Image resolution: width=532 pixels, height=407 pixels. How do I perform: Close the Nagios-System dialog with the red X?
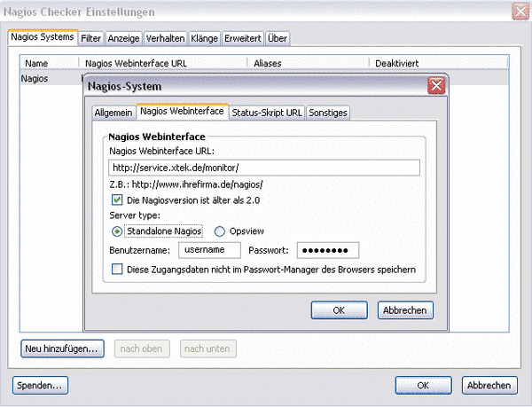click(x=435, y=86)
